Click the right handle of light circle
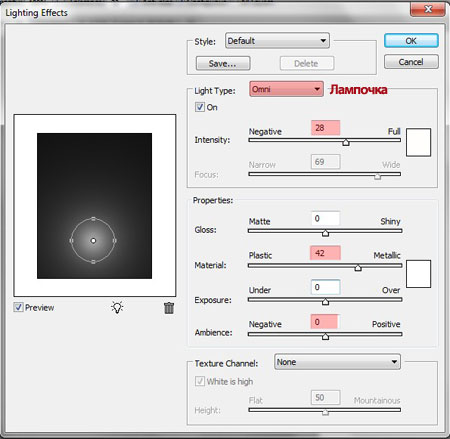This screenshot has height=439, width=450. (x=115, y=240)
